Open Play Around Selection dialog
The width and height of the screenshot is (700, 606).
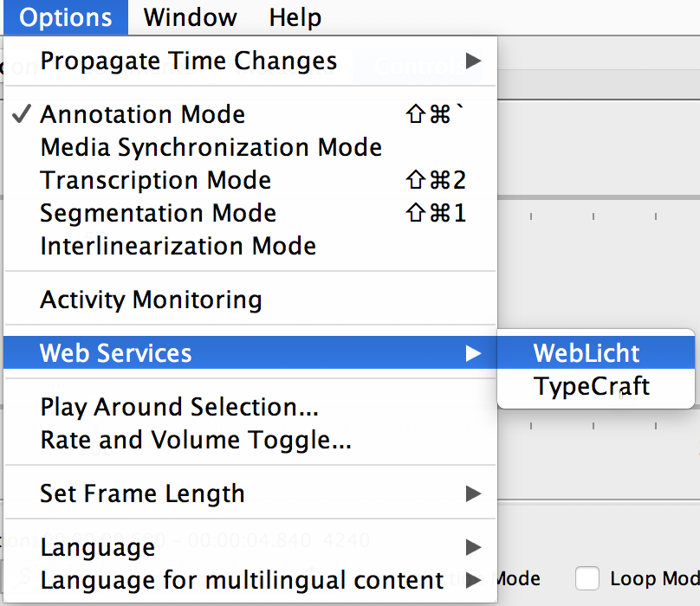(x=250, y=407)
